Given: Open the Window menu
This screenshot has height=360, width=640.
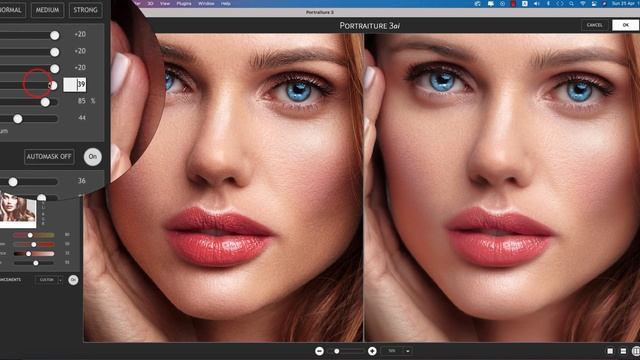Looking at the screenshot, I should pyautogui.click(x=206, y=3).
